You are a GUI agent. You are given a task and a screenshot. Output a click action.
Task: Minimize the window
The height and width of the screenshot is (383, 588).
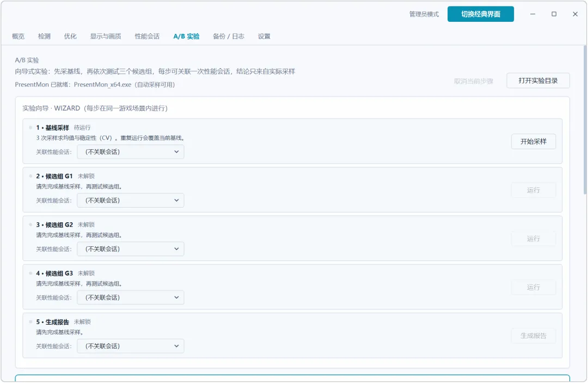point(532,14)
